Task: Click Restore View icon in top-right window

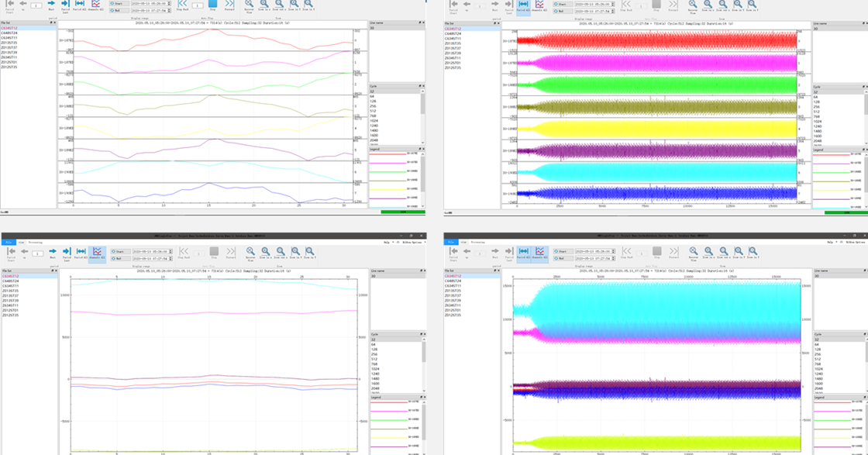Action: click(x=693, y=5)
